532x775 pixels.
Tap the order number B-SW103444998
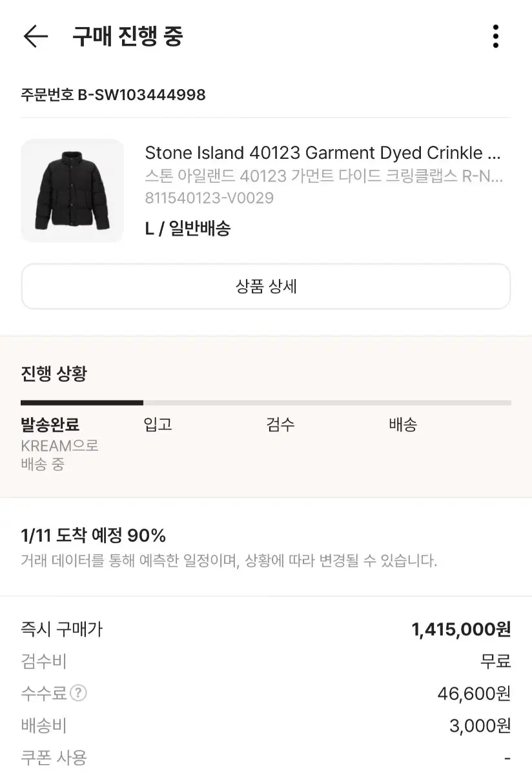pyautogui.click(x=113, y=95)
